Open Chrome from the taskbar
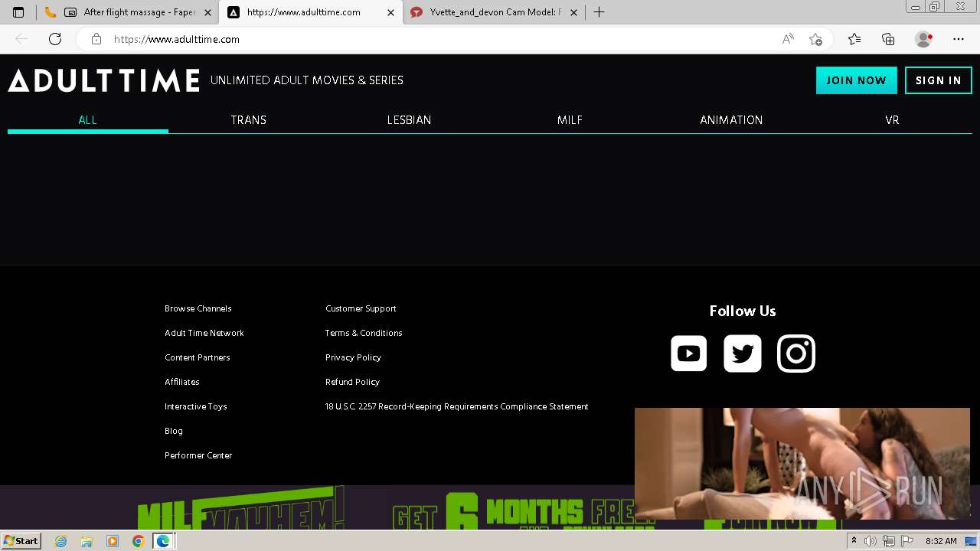Viewport: 980px width, 551px height. (138, 541)
